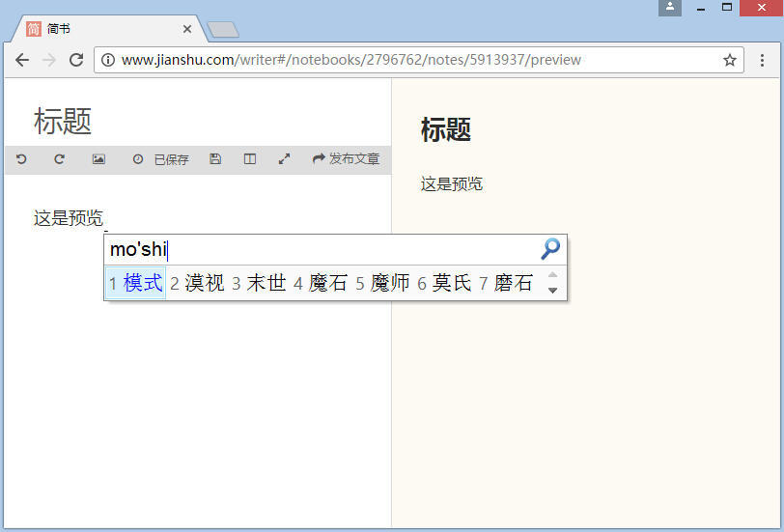Click the preview heading 标题
The height and width of the screenshot is (532, 784).
click(x=446, y=129)
